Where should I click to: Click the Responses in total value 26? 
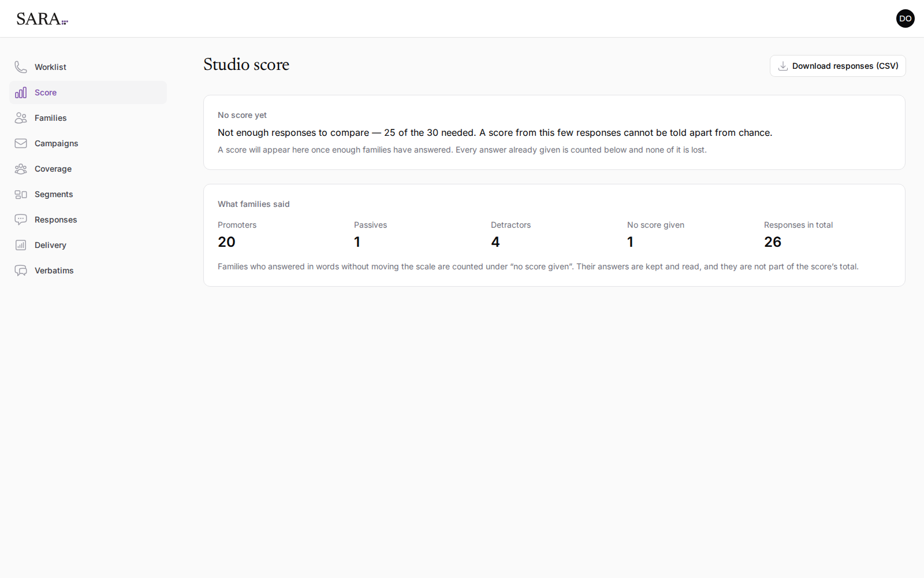(x=773, y=242)
